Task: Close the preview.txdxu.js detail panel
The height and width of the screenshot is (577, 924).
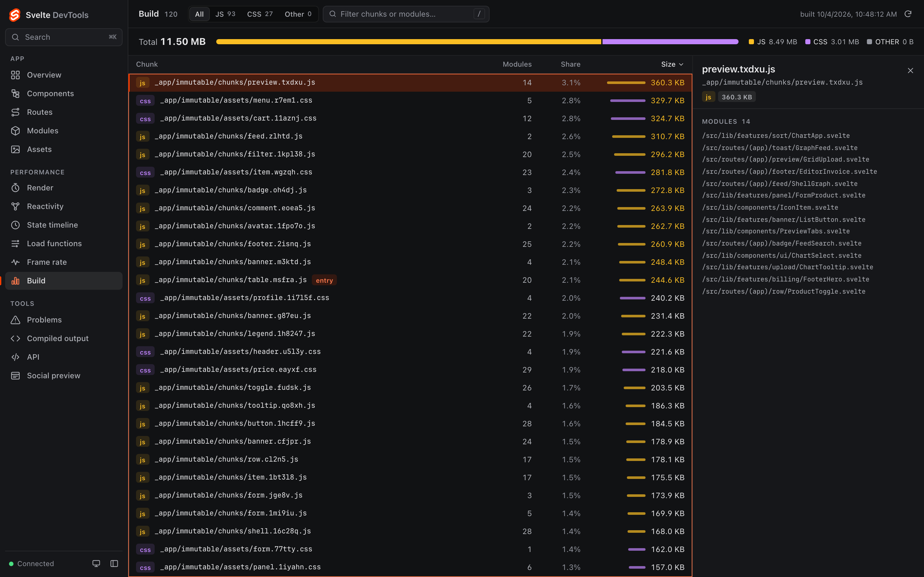Action: click(x=910, y=71)
